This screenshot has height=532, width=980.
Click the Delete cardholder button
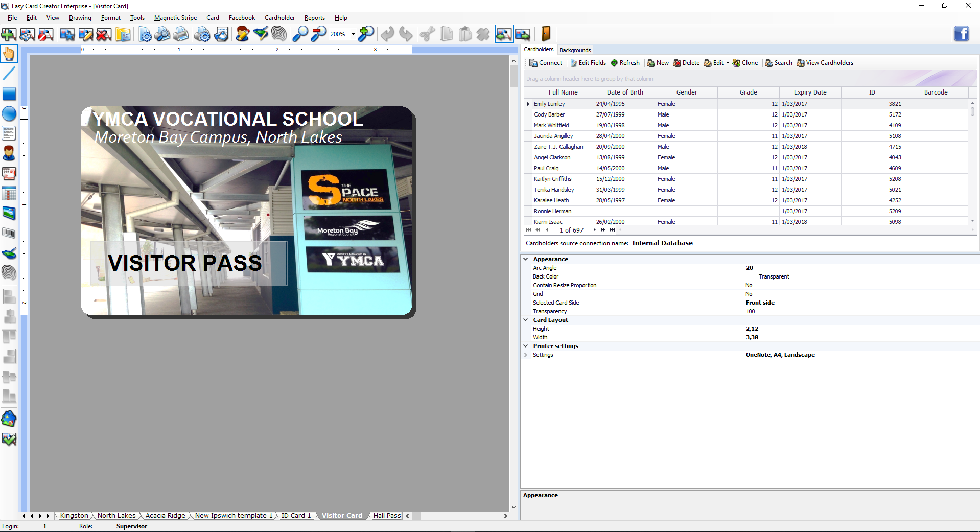pos(686,63)
